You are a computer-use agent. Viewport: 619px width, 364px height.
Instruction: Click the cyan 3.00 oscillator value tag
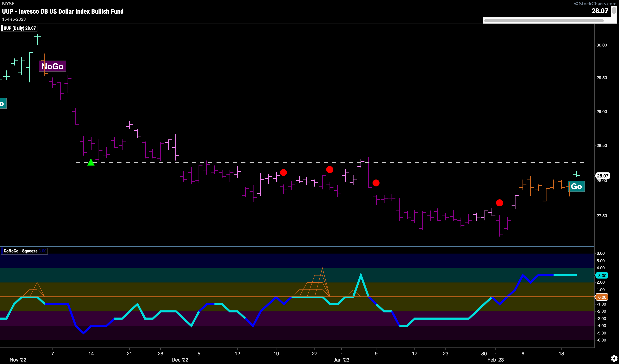(602, 275)
